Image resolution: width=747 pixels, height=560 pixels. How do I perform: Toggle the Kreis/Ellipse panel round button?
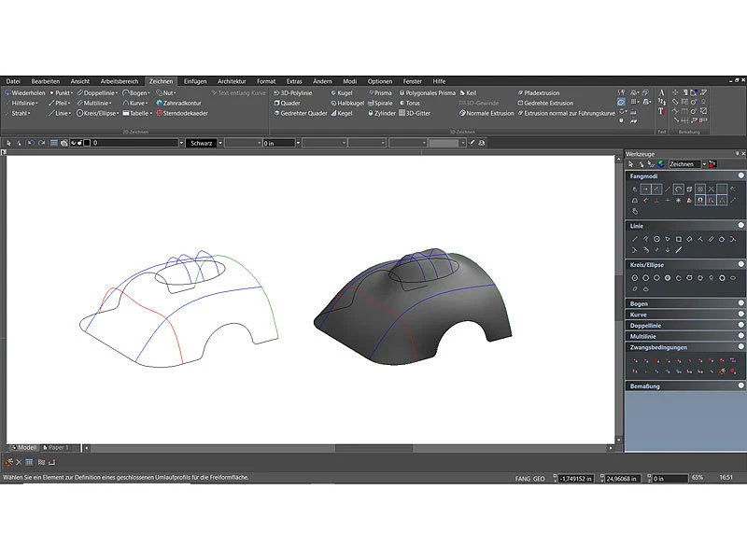click(x=740, y=266)
